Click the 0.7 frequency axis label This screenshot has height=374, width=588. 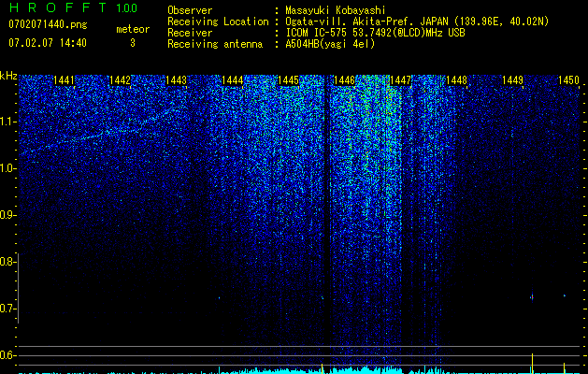pos(7,309)
